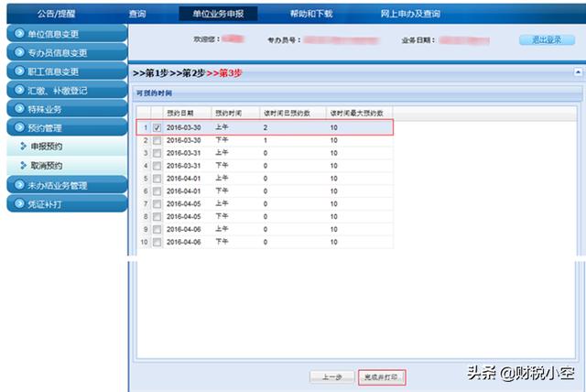
Task: Click the arrow icon beside 取消预约
Action: point(23,165)
